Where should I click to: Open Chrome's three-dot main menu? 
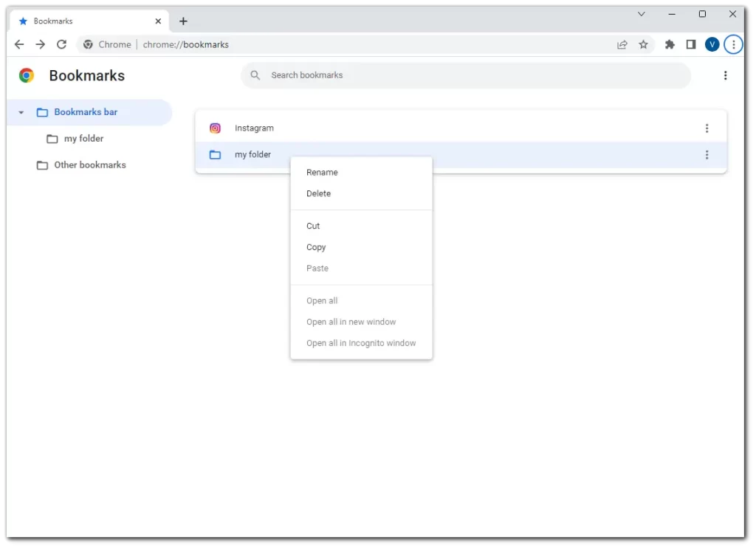coord(733,44)
